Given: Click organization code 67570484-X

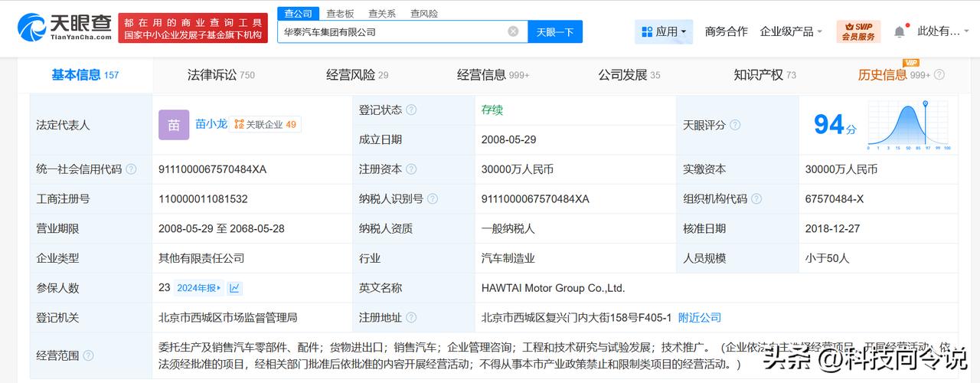Looking at the screenshot, I should pyautogui.click(x=835, y=199).
